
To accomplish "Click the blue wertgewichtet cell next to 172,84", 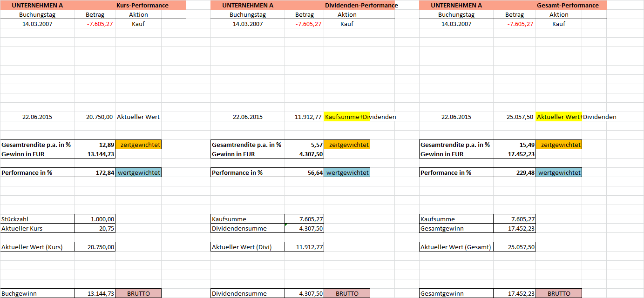I will [x=138, y=172].
